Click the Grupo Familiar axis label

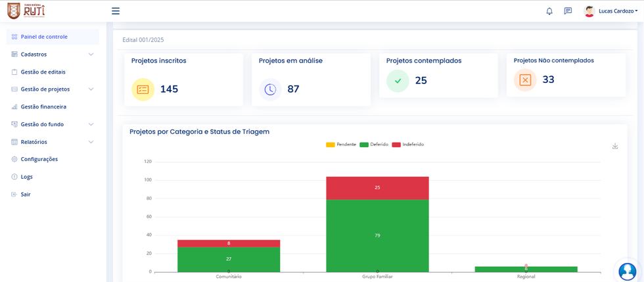(x=377, y=277)
